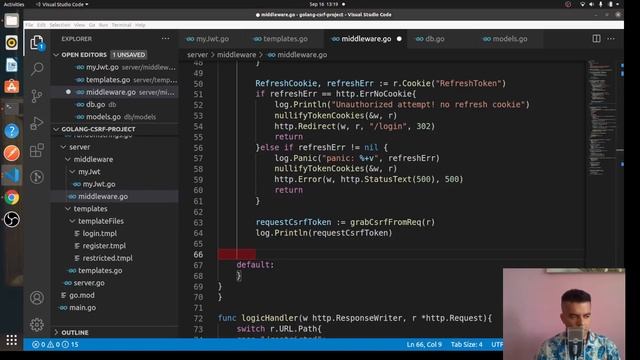Select the middleware.go editor tab
This screenshot has height=360, width=640.
366,39
